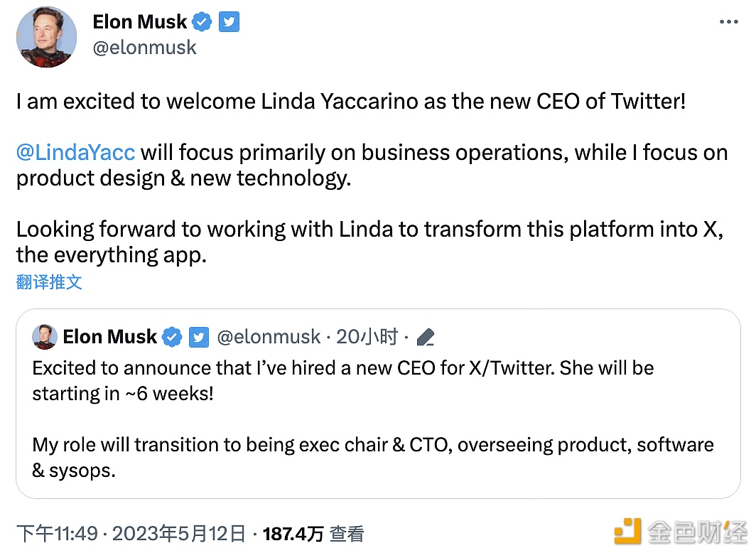Open the @elonmusk handle under the main name
Image resolution: width=756 pixels, height=553 pixels.
[x=145, y=48]
